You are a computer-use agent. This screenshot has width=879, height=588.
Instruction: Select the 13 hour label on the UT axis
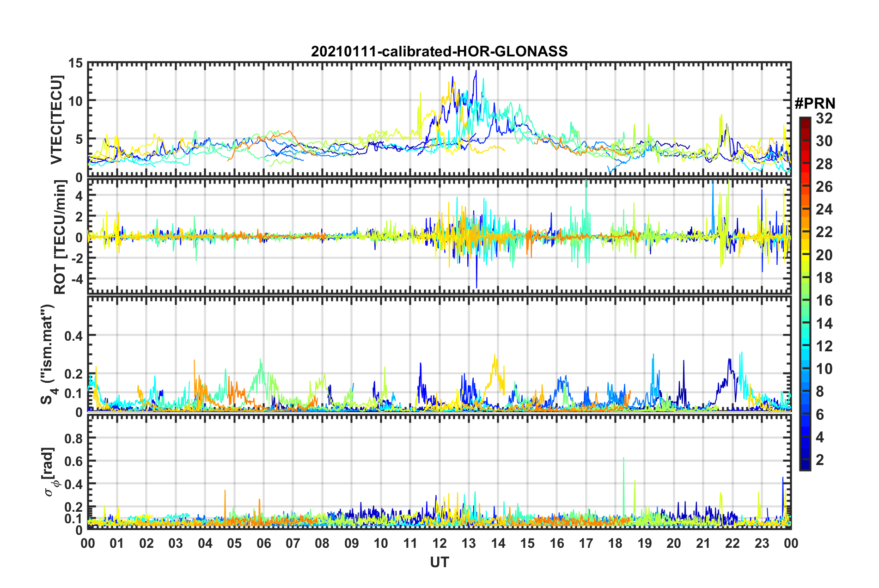[x=469, y=543]
